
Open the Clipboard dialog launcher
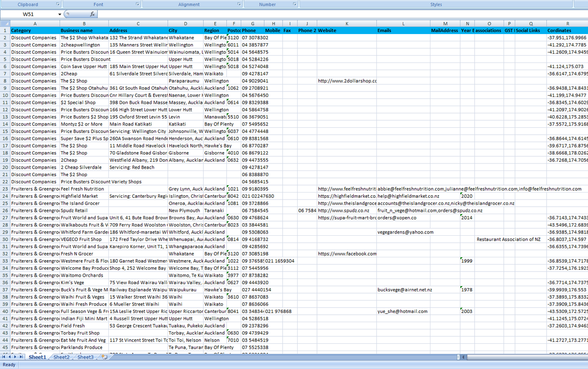tap(58, 4)
